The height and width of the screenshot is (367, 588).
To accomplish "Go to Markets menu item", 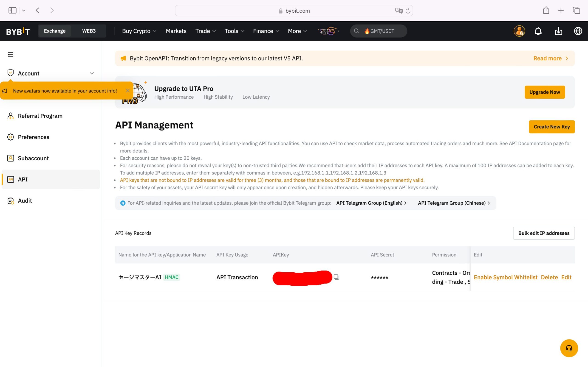I will click(x=176, y=31).
